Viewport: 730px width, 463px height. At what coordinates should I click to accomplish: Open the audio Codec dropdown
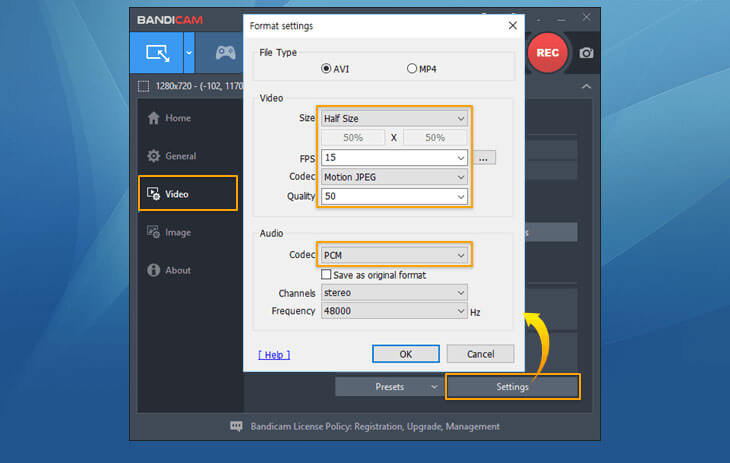coord(394,255)
